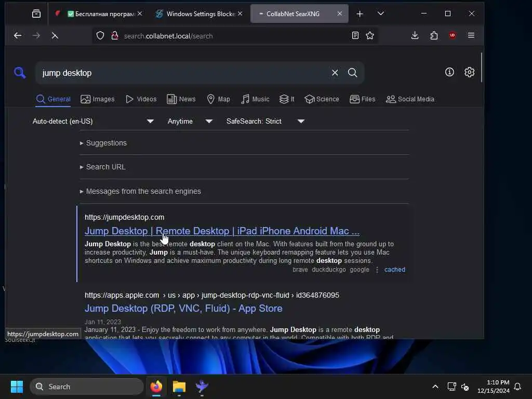Stop page loading with the X button

pos(55,36)
